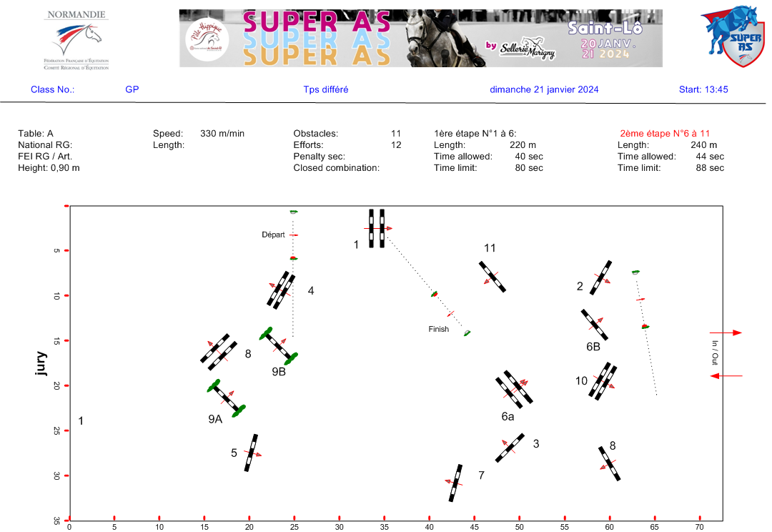Click the Super As horse shield logo
The width and height of the screenshot is (772, 532).
731,36
